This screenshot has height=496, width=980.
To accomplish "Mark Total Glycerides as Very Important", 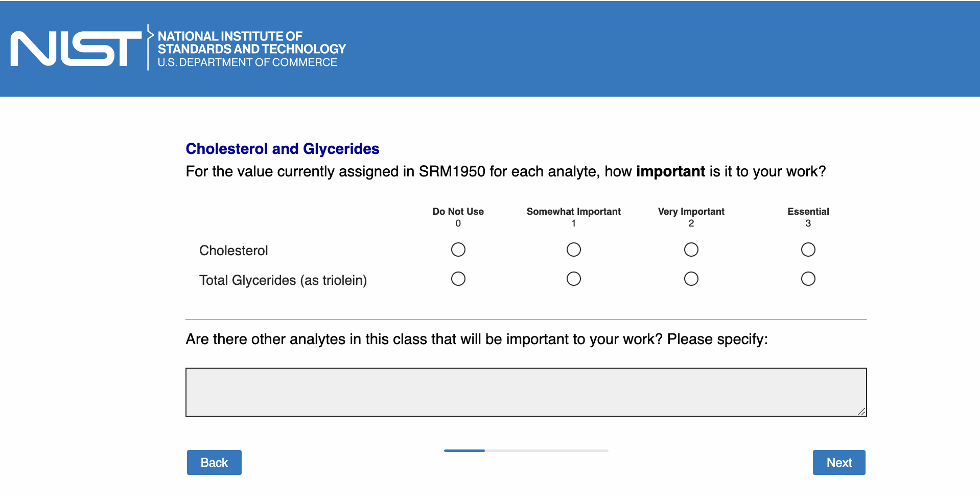I will (x=691, y=279).
